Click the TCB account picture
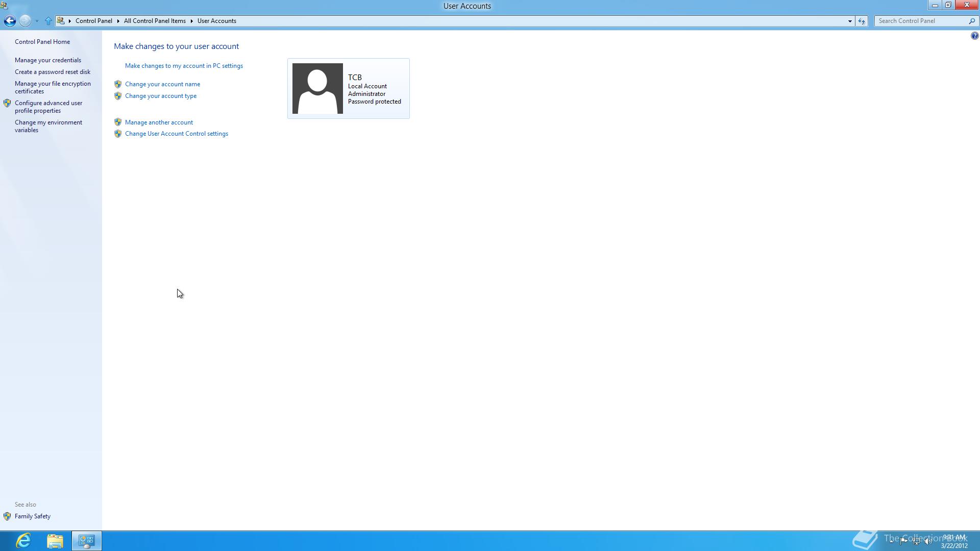 (x=317, y=89)
